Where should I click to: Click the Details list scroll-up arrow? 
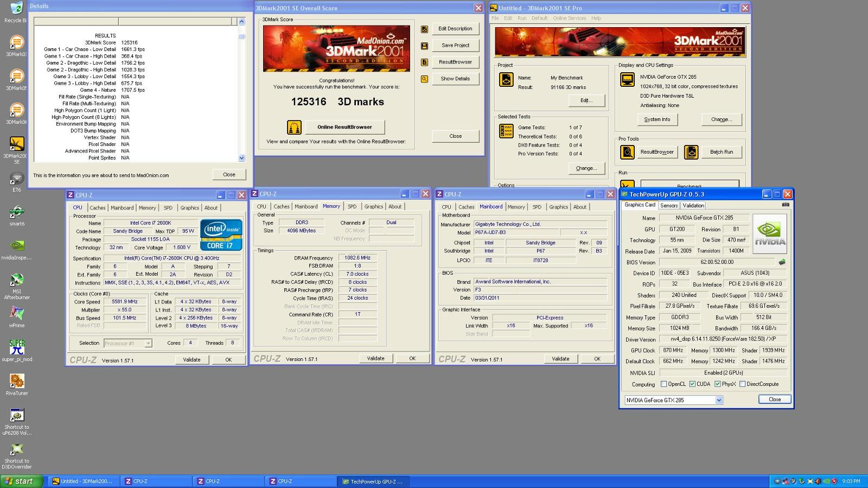coord(241,21)
